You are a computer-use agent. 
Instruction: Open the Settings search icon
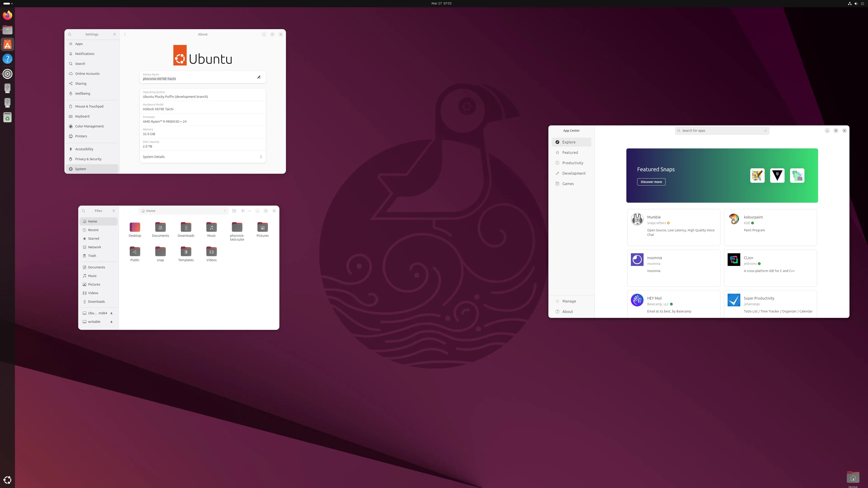click(x=70, y=34)
